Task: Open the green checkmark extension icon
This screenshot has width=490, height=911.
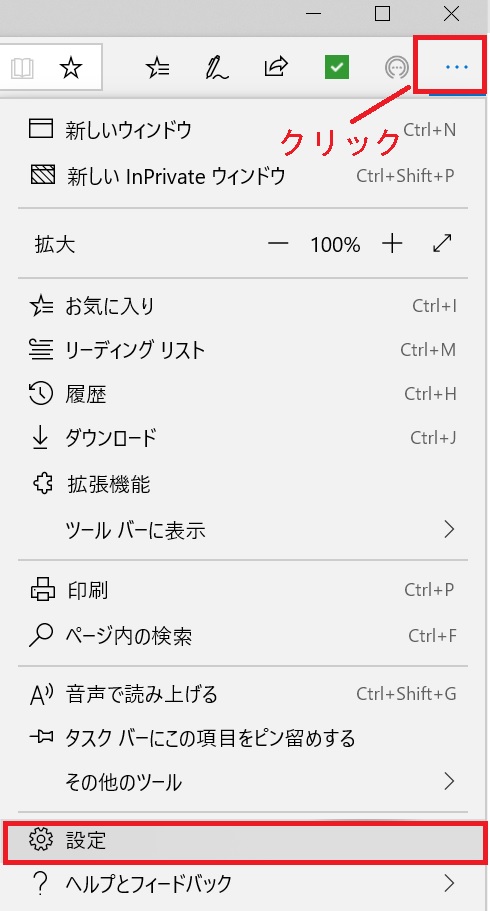Action: tap(337, 69)
